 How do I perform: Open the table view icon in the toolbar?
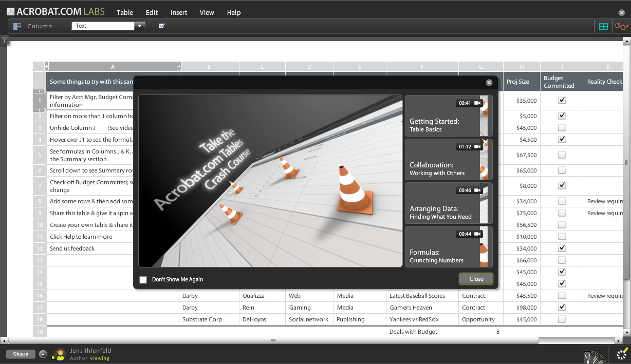tap(603, 26)
